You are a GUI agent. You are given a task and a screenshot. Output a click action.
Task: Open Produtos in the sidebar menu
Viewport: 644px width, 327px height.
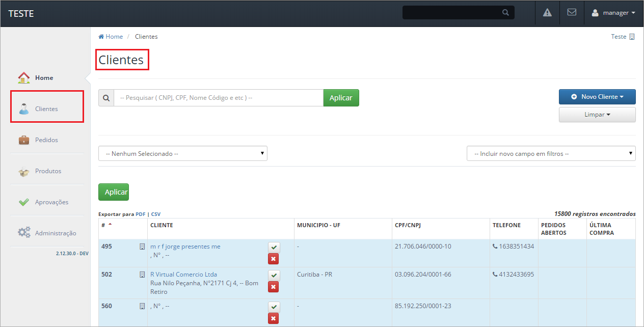(x=47, y=171)
